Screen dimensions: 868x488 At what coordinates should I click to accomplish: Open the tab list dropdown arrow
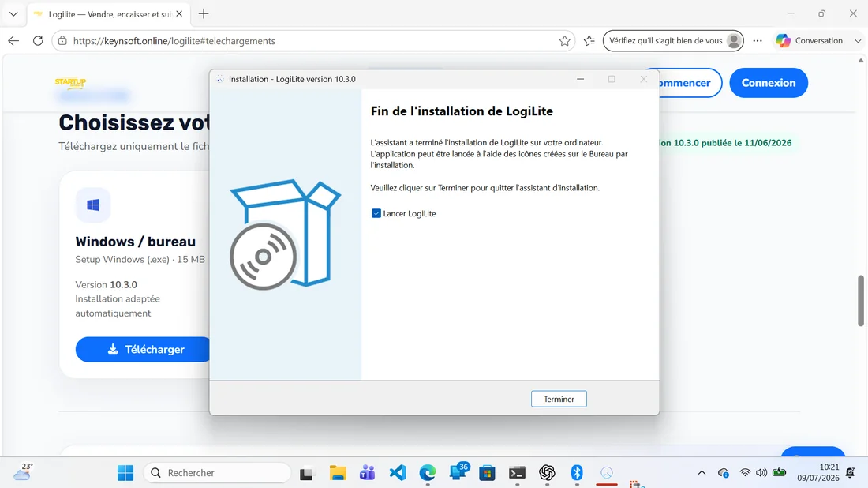tap(13, 14)
